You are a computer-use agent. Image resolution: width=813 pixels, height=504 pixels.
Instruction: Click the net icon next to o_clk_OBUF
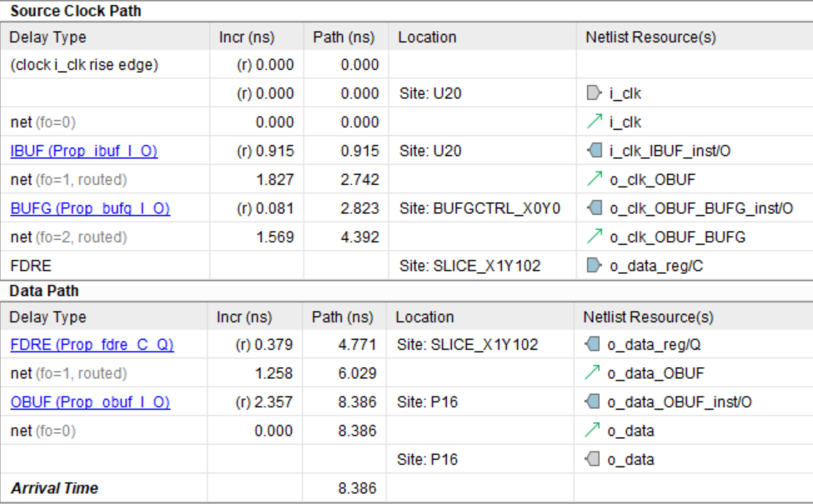click(x=593, y=180)
